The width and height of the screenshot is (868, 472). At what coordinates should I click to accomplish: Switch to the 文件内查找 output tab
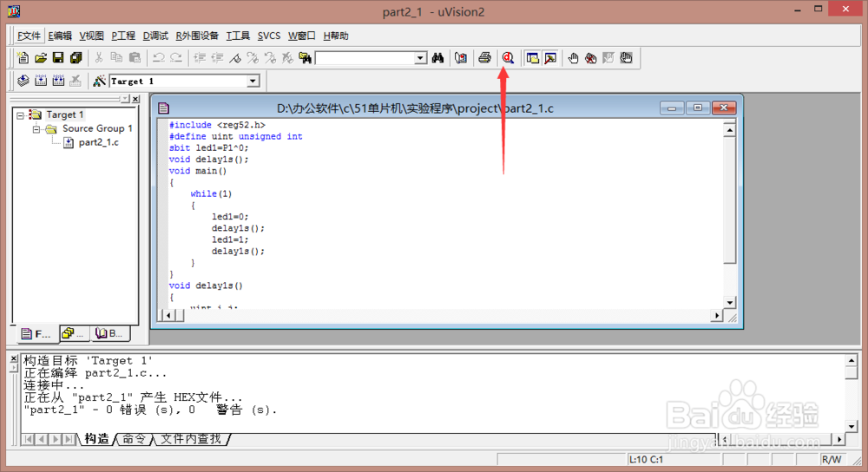pos(191,439)
